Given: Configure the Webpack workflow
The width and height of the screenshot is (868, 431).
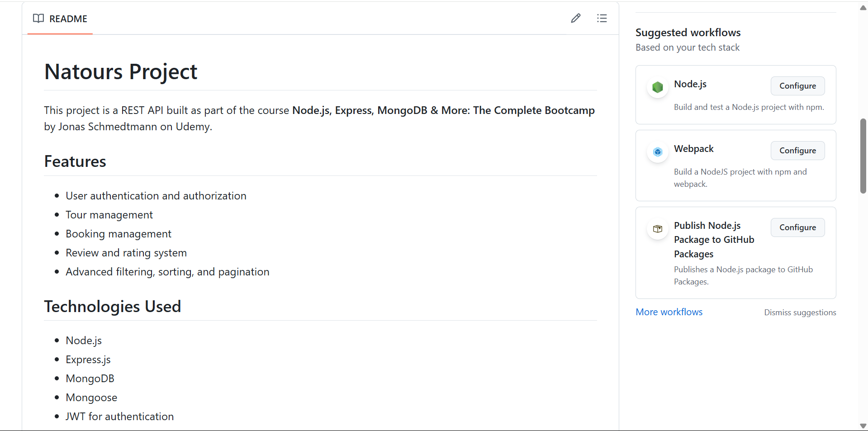Looking at the screenshot, I should point(797,151).
